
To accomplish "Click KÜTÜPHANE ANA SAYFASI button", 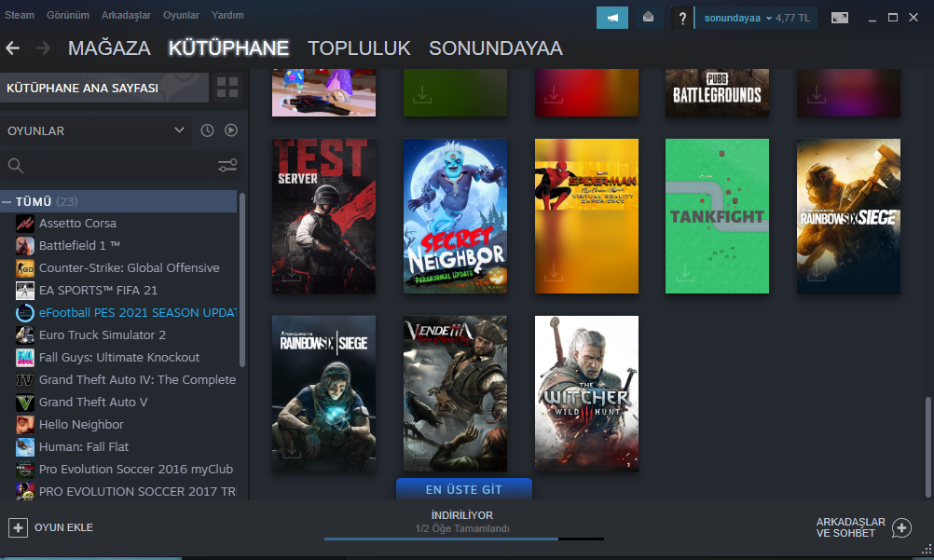I will tap(104, 88).
